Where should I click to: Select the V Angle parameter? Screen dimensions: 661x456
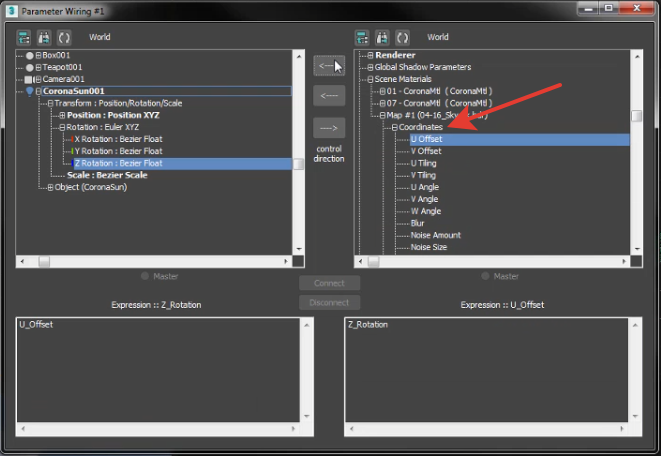tap(425, 199)
